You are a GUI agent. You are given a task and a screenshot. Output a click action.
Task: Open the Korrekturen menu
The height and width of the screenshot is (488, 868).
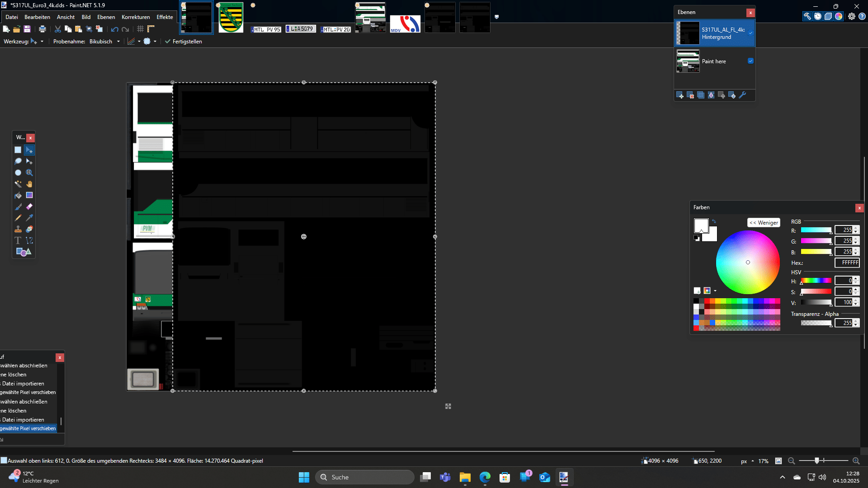click(136, 17)
